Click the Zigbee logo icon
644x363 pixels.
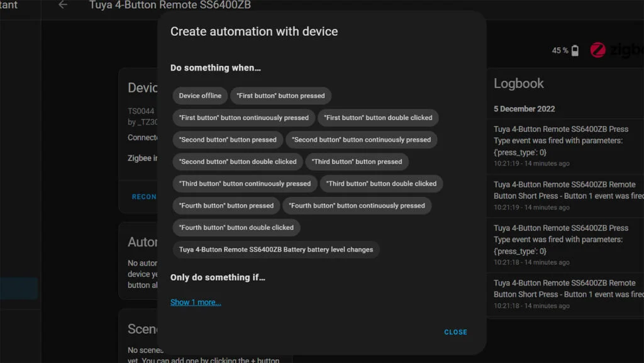[x=597, y=50]
